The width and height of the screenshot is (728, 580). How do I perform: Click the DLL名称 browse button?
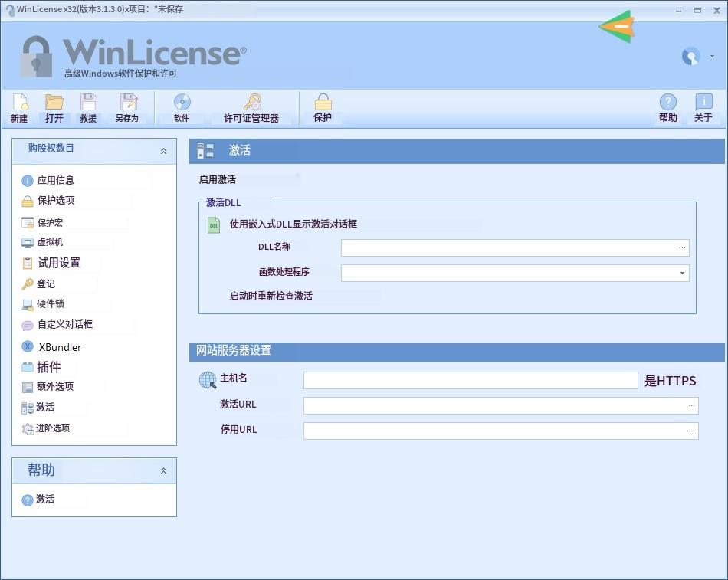pos(681,247)
